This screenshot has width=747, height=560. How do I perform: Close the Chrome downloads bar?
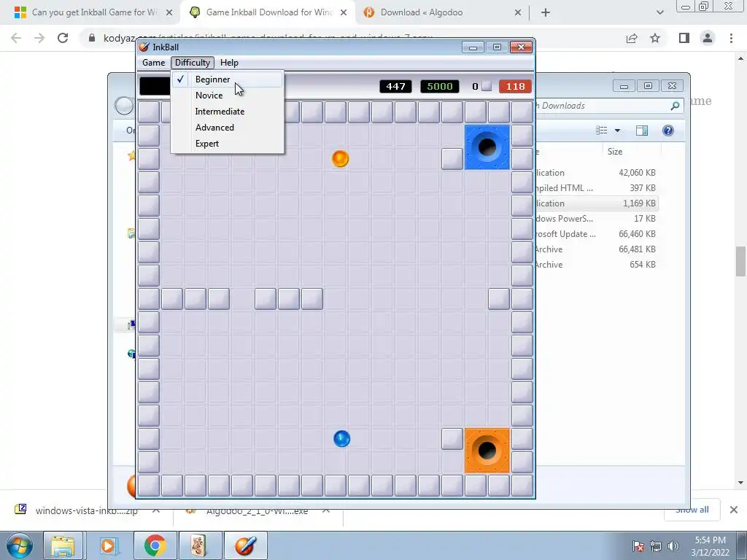click(x=734, y=510)
